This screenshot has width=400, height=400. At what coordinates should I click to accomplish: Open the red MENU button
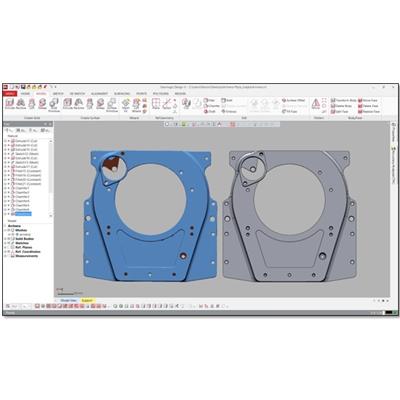(10, 94)
